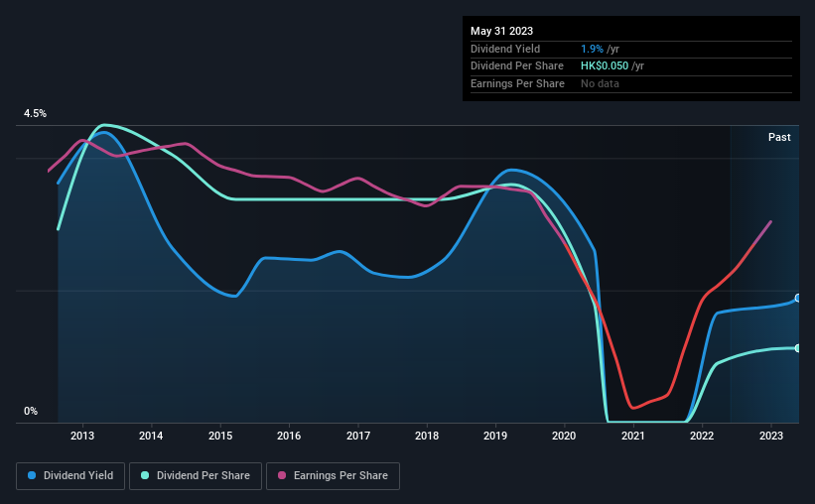The height and width of the screenshot is (504, 815).
Task: Click the 2020 x-axis label
Action: coord(564,436)
